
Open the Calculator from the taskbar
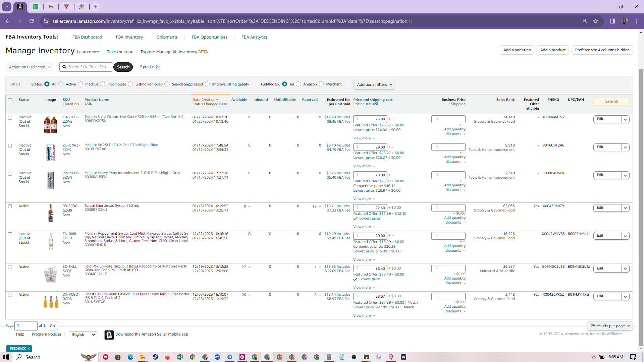[329, 357]
